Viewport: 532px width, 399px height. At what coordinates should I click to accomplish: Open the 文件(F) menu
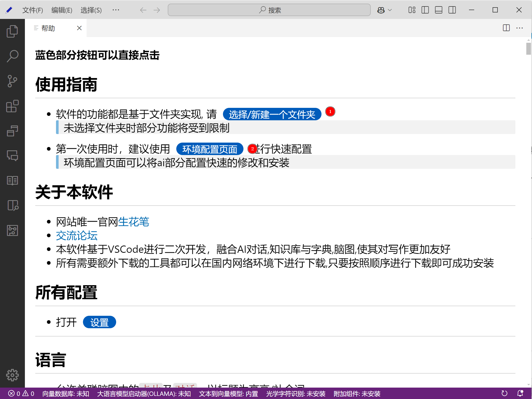click(32, 10)
